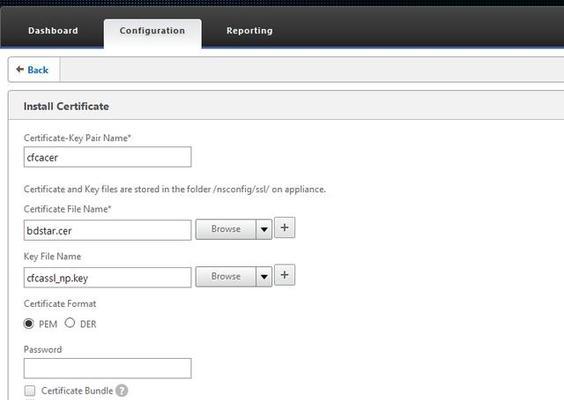Focus the empty Password field
The image size is (564, 400).
coord(108,368)
